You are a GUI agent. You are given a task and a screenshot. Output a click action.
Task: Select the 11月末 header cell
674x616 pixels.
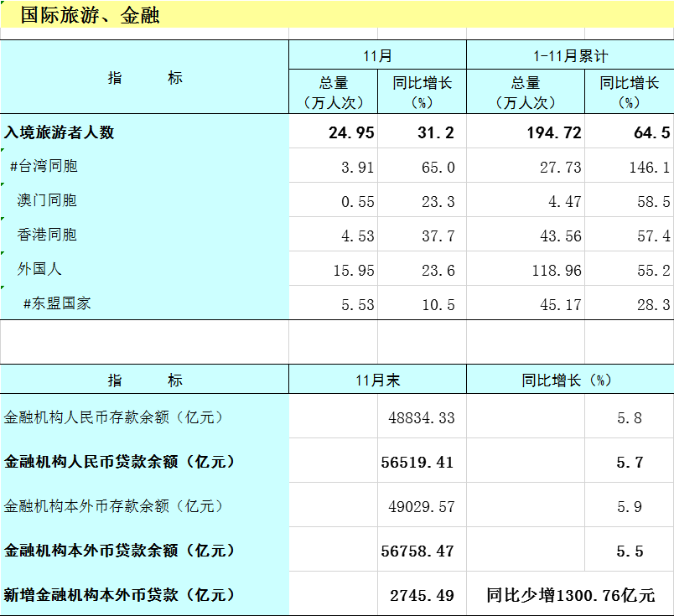click(x=377, y=380)
